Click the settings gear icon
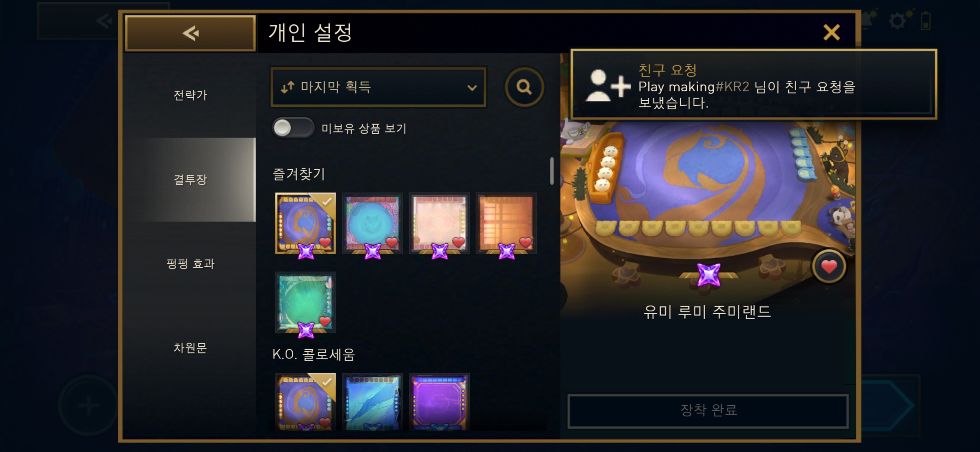 tap(897, 20)
